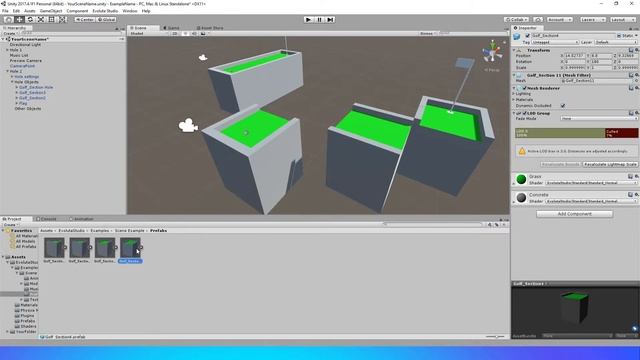Open LOD Group gear settings
Image resolution: width=640 pixels, height=360 pixels.
tap(636, 113)
